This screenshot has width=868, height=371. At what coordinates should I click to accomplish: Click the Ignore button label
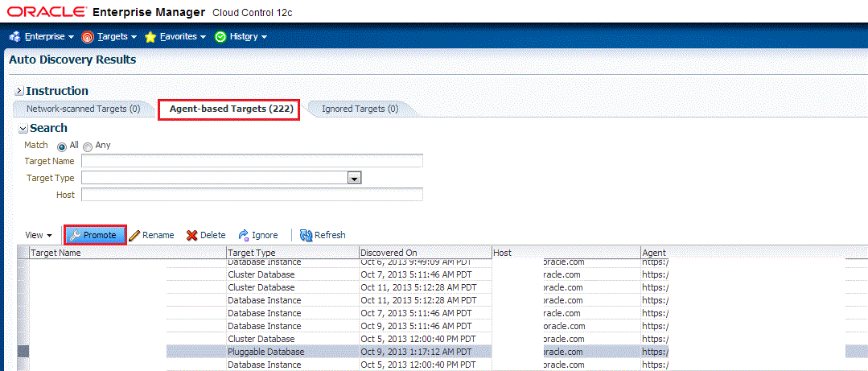(x=265, y=235)
